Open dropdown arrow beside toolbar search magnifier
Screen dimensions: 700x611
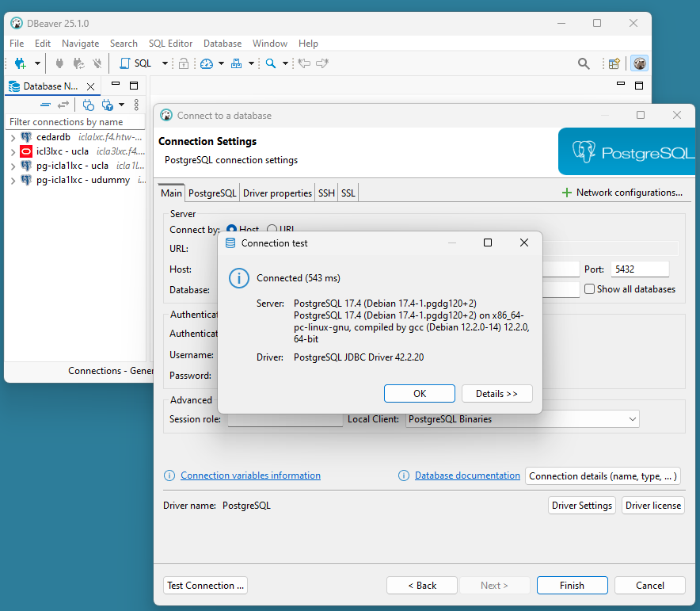point(285,63)
